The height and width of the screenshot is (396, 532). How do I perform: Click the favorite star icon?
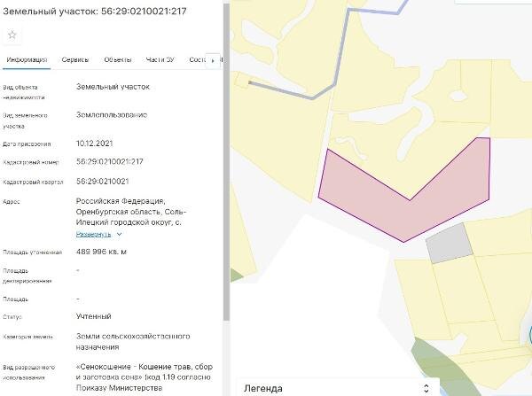click(12, 35)
